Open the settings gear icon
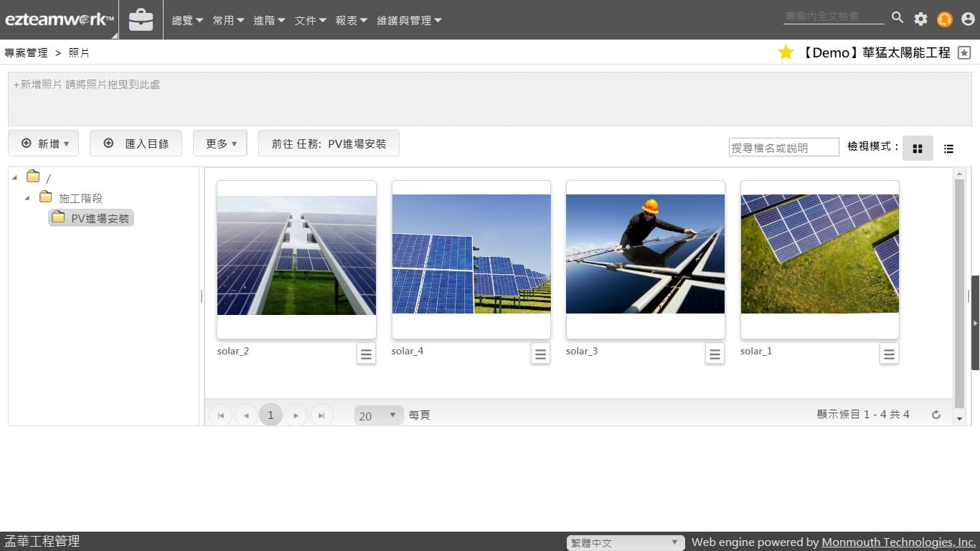 920,19
